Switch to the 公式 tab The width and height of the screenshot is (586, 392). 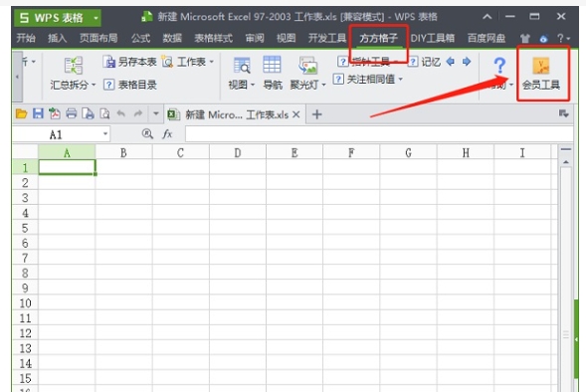[140, 38]
